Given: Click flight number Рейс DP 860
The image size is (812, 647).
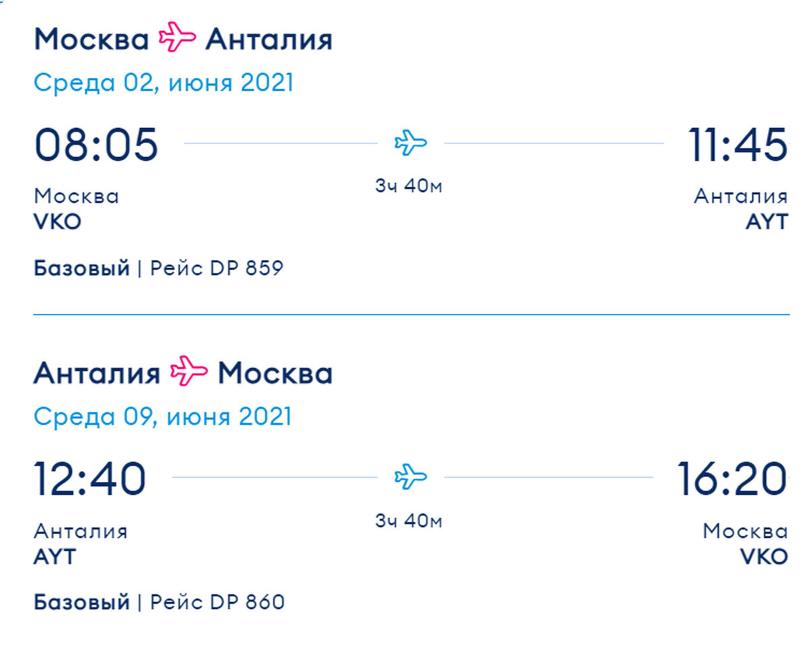Looking at the screenshot, I should pyautogui.click(x=217, y=602).
